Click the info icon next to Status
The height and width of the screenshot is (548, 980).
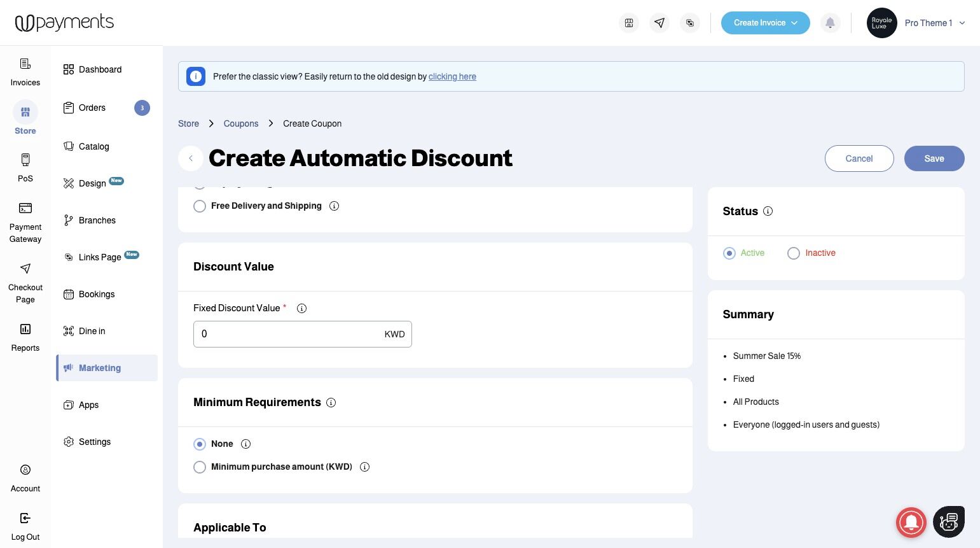768,211
